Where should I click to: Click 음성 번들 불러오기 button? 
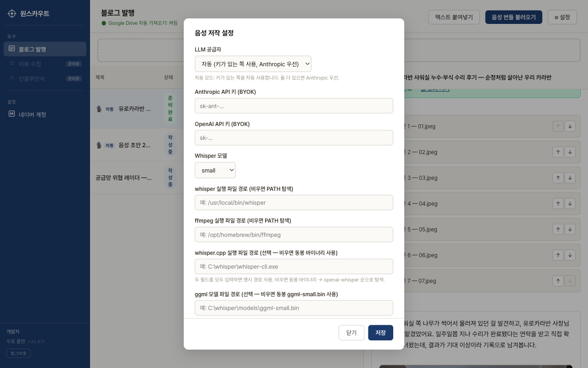tap(514, 17)
